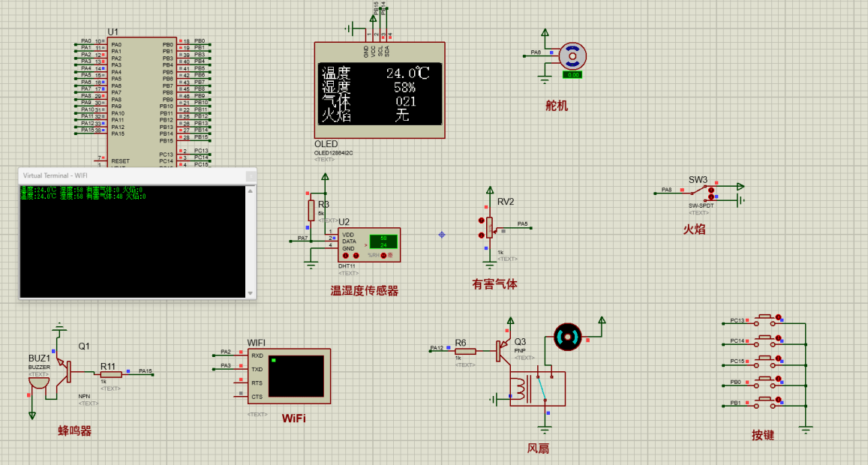Screen dimensions: 868x465
Task: Select the fan motor above the relay
Action: [567, 337]
